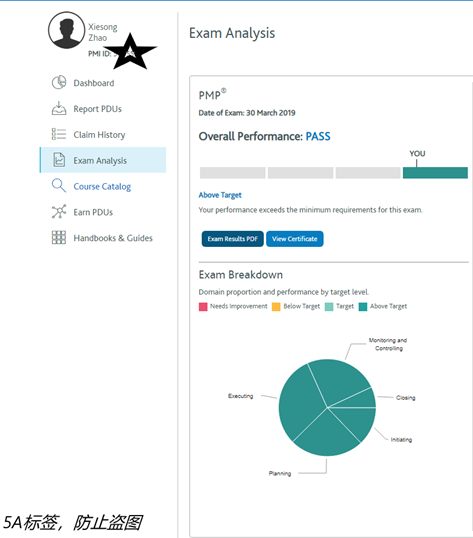473x538 pixels.
Task: Click the Exam Analysis document icon
Action: tap(59, 160)
